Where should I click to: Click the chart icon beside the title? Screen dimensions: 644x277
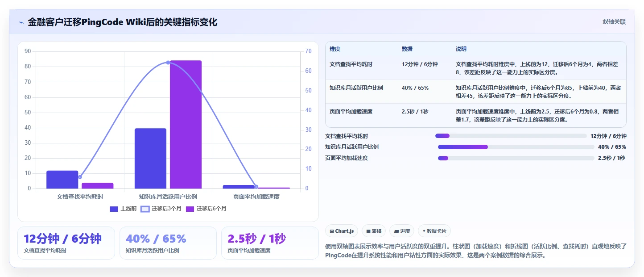(21, 22)
